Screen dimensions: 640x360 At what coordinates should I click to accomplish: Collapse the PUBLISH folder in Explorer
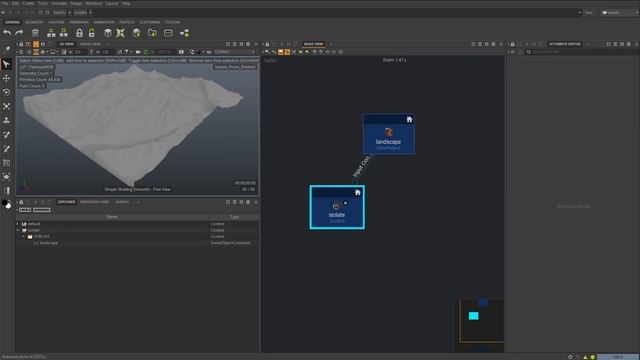(x=24, y=236)
